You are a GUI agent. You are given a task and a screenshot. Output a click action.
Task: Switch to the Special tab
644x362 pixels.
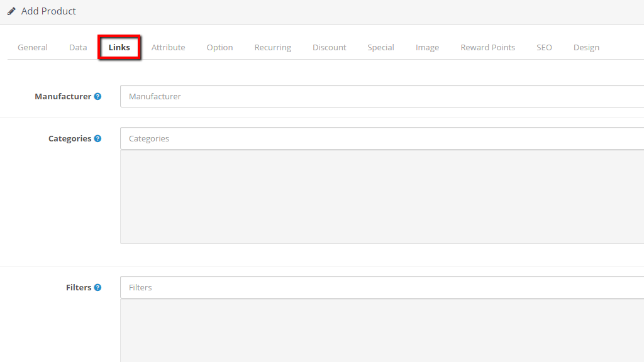pos(380,47)
